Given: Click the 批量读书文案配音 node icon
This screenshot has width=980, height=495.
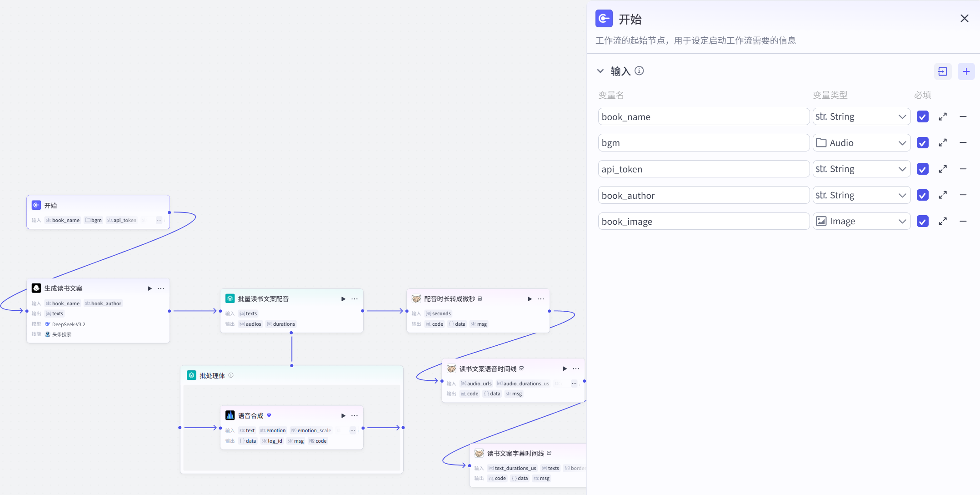Looking at the screenshot, I should (230, 298).
